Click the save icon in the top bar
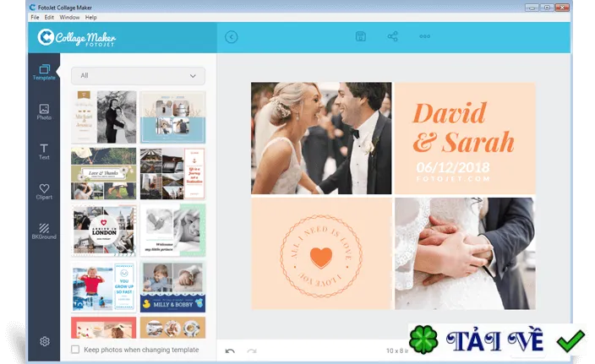Image resolution: width=595 pixels, height=364 pixels. pyautogui.click(x=361, y=36)
